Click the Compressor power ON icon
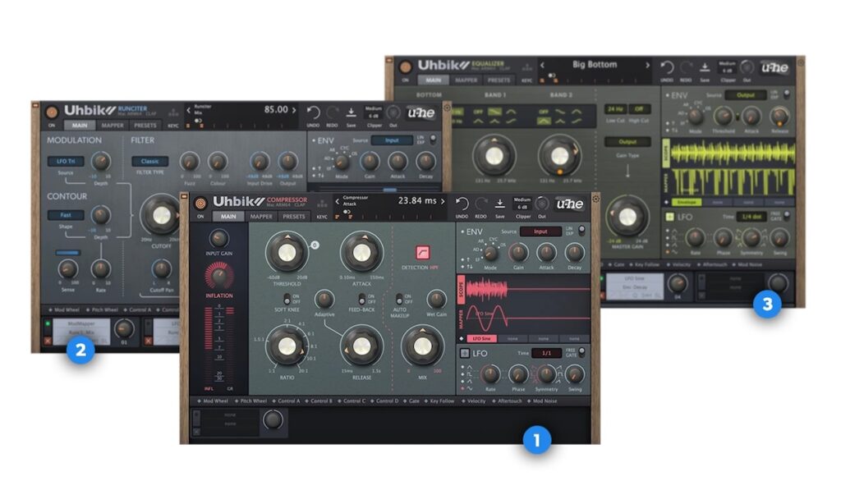Viewport: 841px width, 504px height. pyautogui.click(x=200, y=204)
